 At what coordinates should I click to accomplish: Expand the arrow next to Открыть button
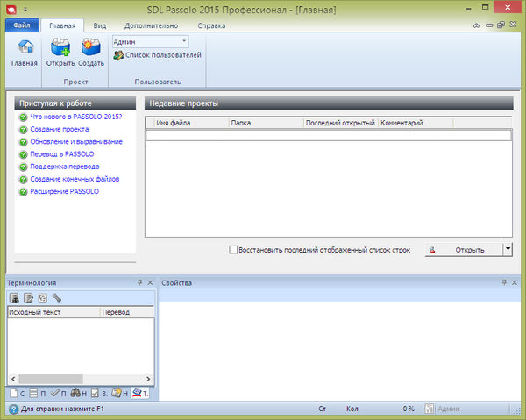tap(508, 249)
